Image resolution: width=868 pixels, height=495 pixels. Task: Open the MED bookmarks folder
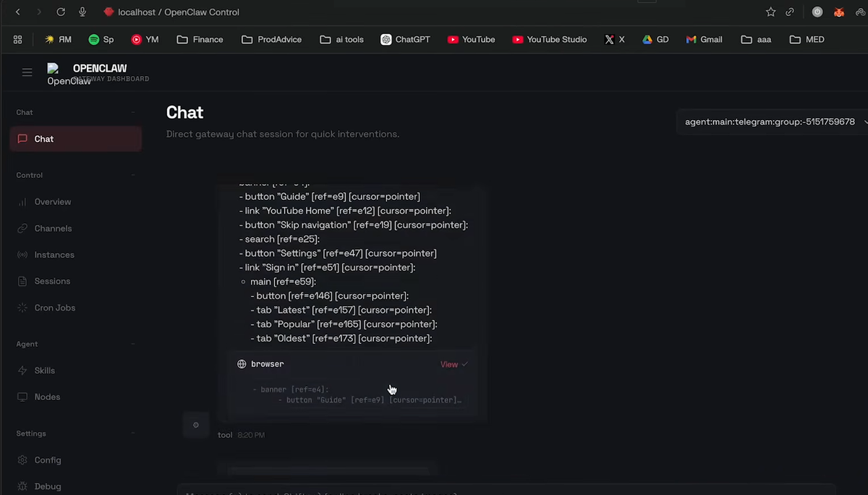[x=807, y=40]
